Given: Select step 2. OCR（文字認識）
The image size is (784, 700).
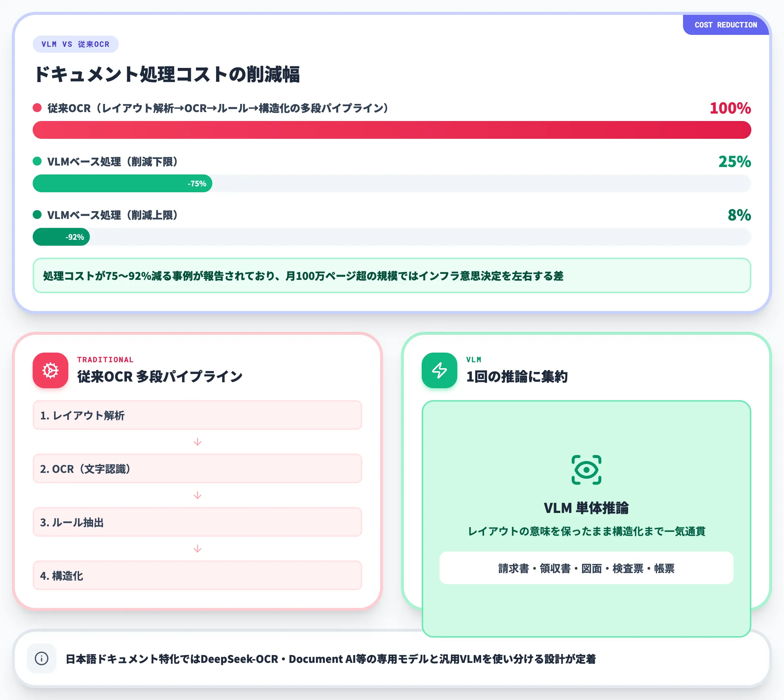Looking at the screenshot, I should 197,469.
